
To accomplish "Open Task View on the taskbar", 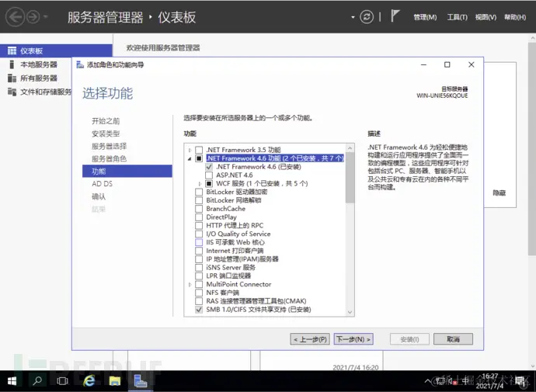I will click(x=62, y=380).
